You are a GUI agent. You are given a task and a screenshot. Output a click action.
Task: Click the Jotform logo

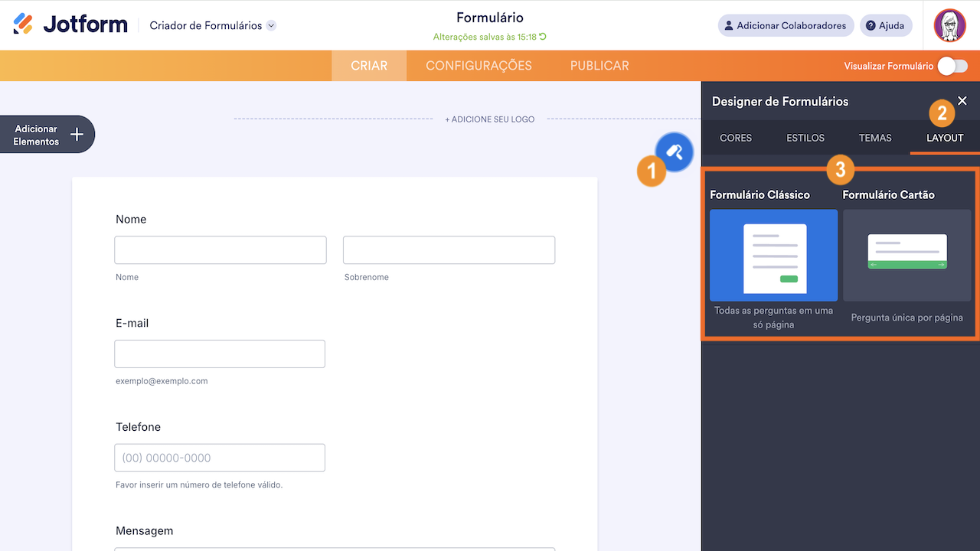click(x=70, y=24)
